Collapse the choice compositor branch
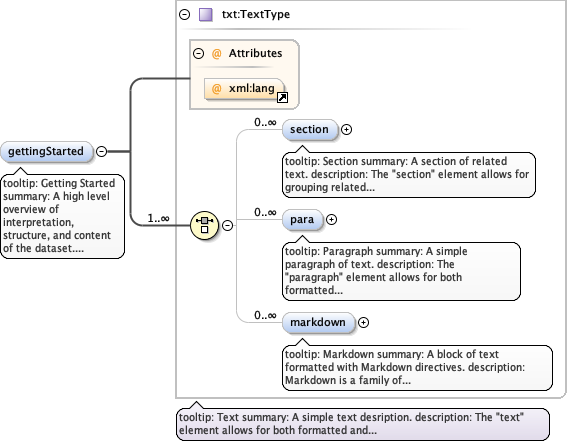The image size is (568, 444). point(227,225)
